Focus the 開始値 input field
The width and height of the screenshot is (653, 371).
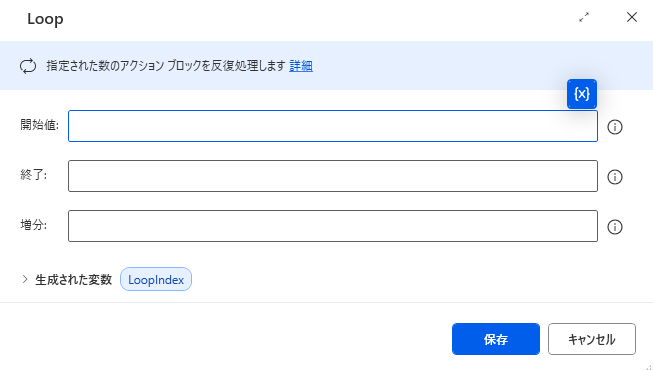point(333,126)
